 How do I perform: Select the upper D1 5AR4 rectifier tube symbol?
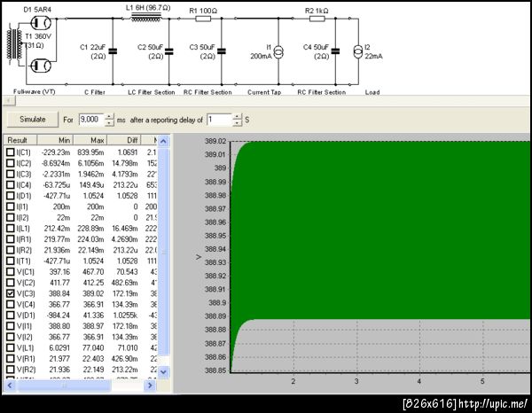(41, 23)
